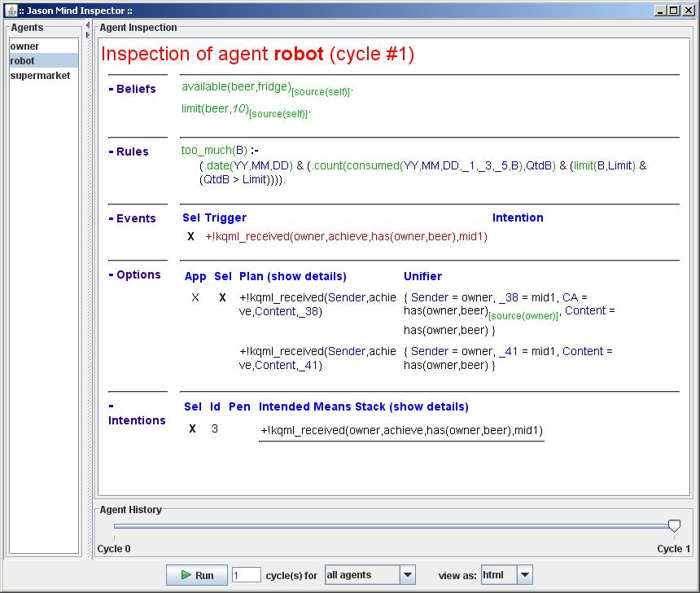Screen dimensions: 700x593
Task: Open the 'view as' html dropdown arrow
Action: click(x=525, y=575)
